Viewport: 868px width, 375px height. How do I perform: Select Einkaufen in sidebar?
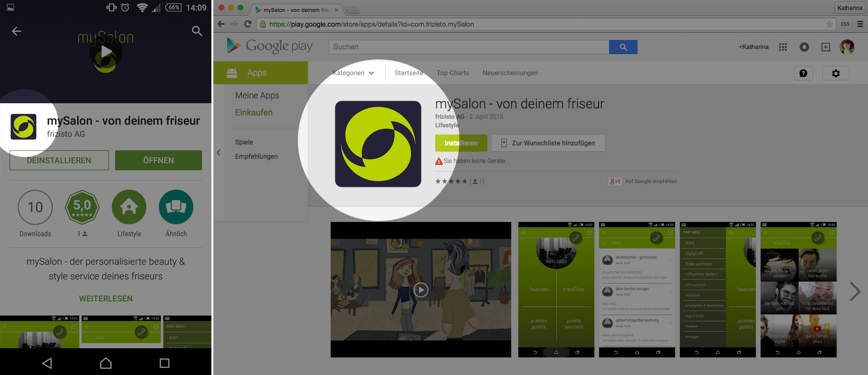coord(254,113)
